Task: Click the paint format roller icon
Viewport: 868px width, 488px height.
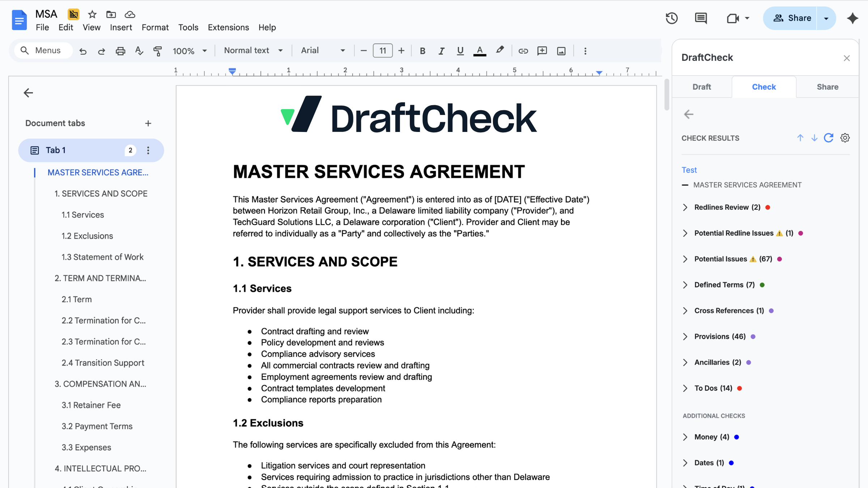Action: click(x=158, y=51)
